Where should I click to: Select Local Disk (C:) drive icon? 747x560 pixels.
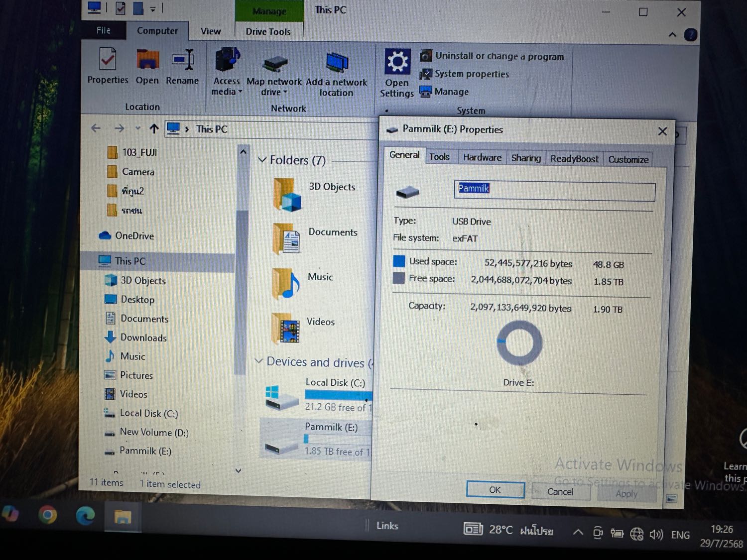tap(281, 397)
